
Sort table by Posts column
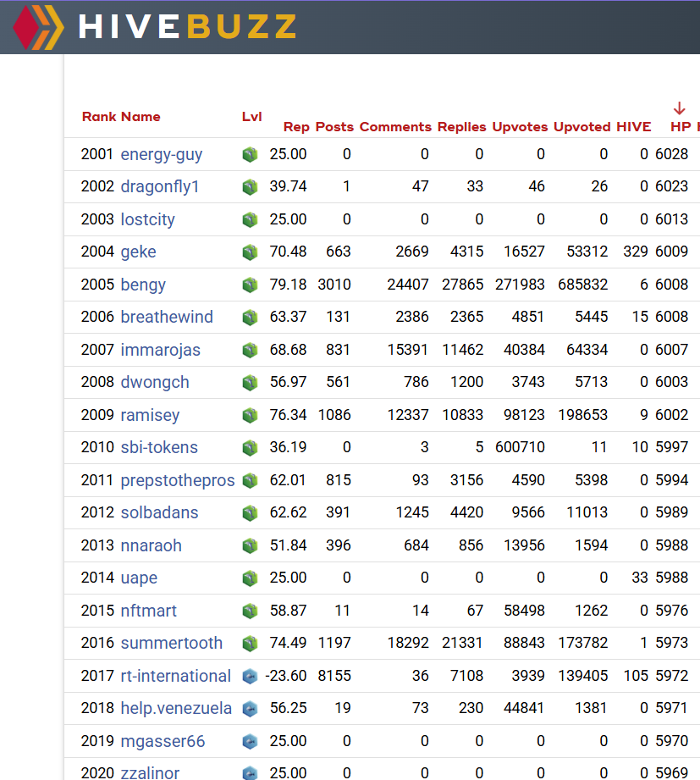[x=334, y=127]
